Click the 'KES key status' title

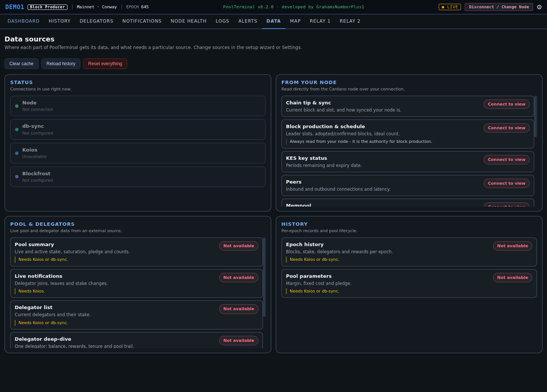click(x=307, y=158)
